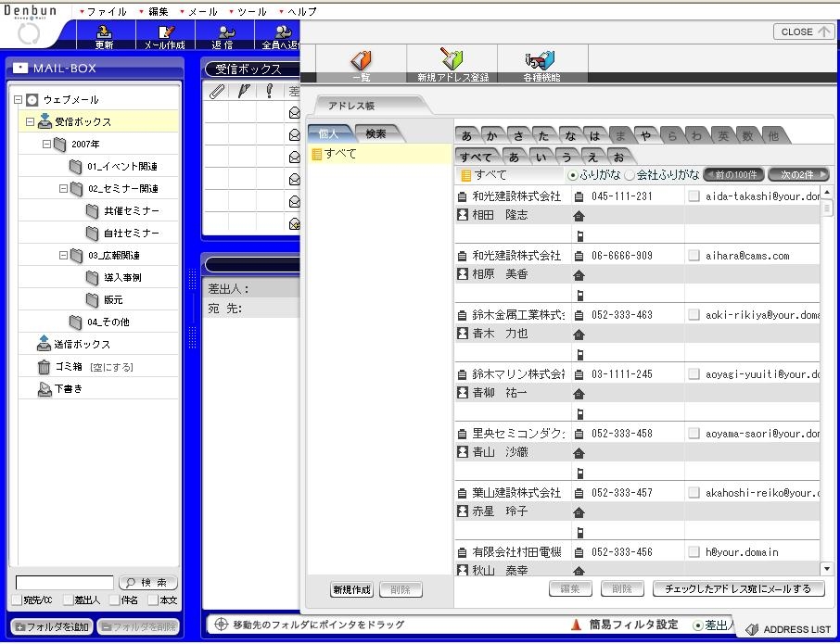Click the mailbox 検索 search button
The height and width of the screenshot is (644, 840).
(x=147, y=583)
